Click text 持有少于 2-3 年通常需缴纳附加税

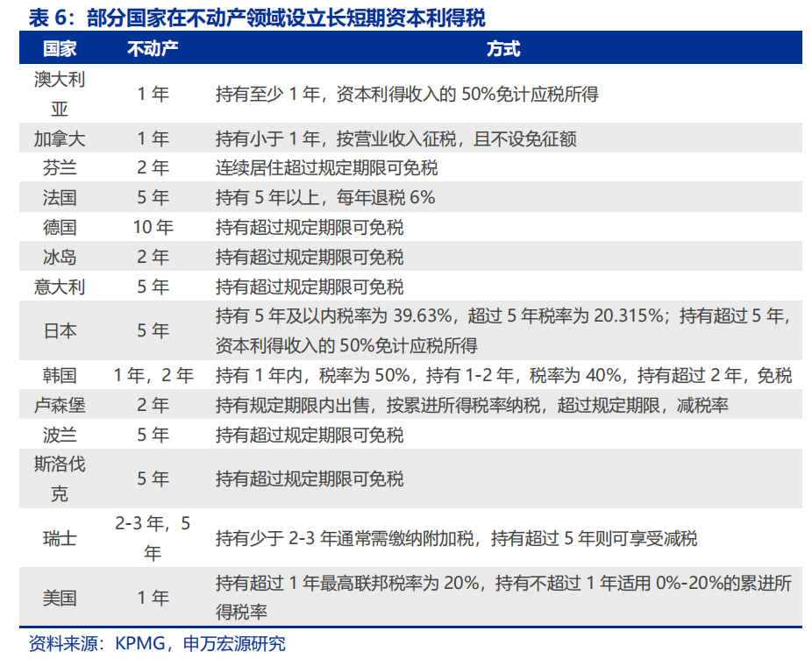(x=345, y=538)
